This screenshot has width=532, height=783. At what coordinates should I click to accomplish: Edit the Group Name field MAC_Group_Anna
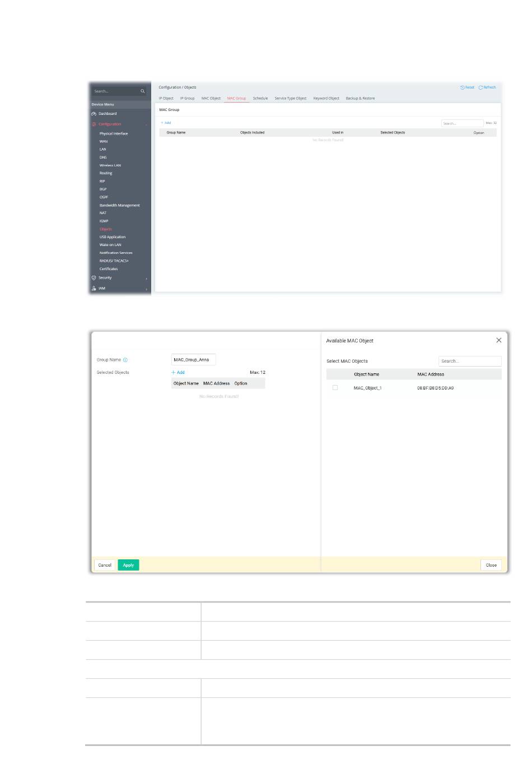(193, 360)
